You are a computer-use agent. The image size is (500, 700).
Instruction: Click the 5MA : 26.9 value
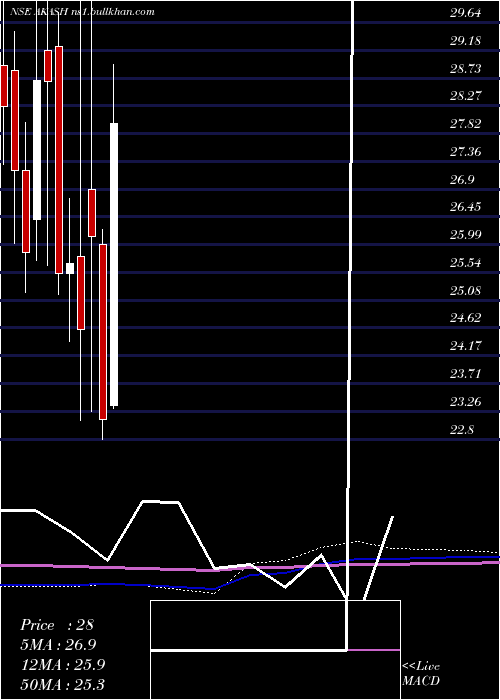click(x=58, y=644)
